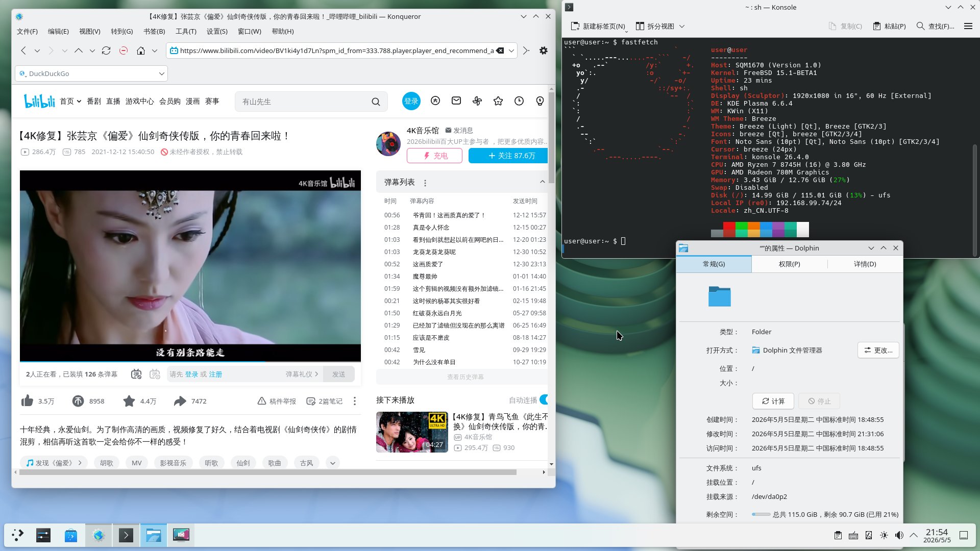The width and height of the screenshot is (980, 551).
Task: Open Dolphin from the taskbar
Action: 154,535
